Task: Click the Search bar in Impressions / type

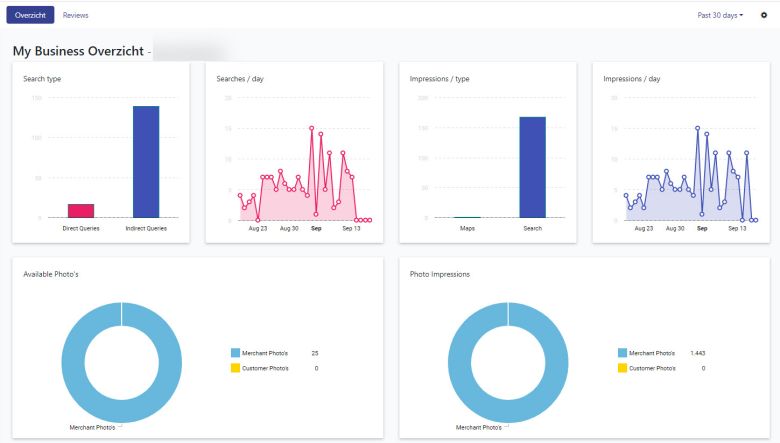Action: click(x=532, y=167)
